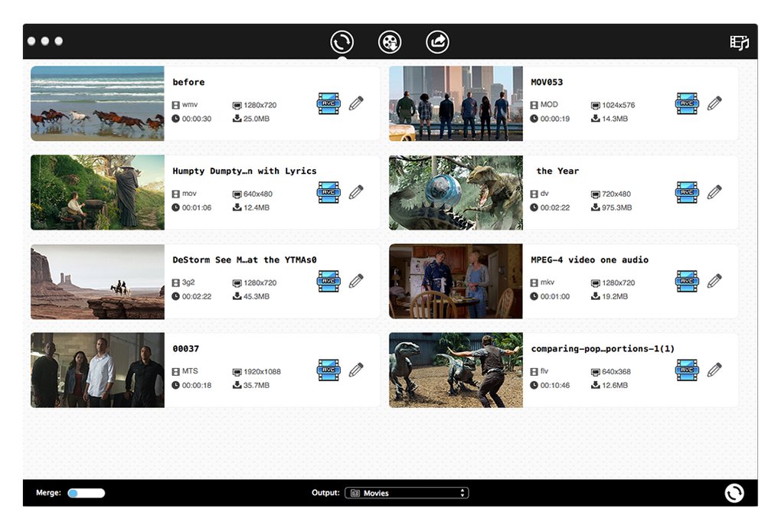Click the 'MTS' format label
Viewport: 781px width, 532px height.
coord(190,371)
